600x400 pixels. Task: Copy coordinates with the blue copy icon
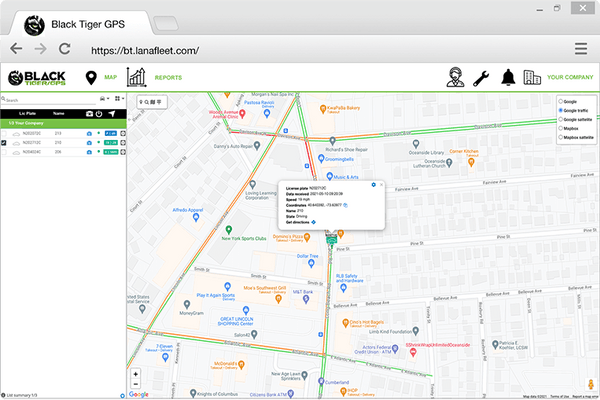pyautogui.click(x=345, y=205)
